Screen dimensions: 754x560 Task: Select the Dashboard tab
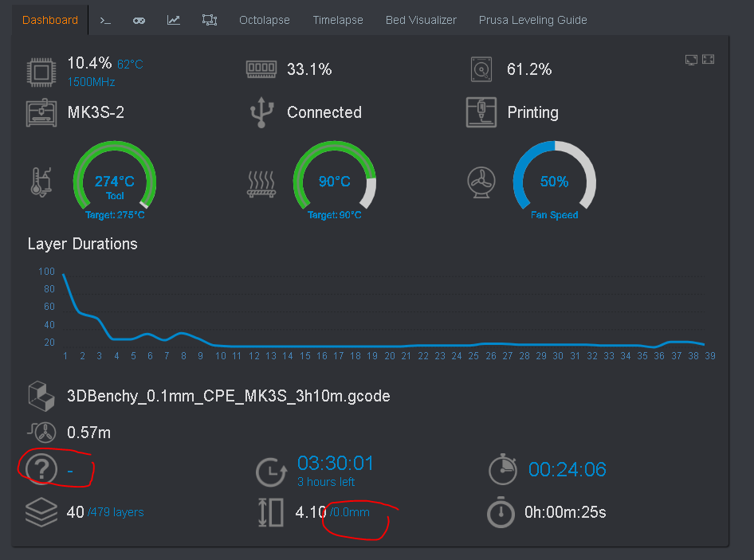click(49, 19)
